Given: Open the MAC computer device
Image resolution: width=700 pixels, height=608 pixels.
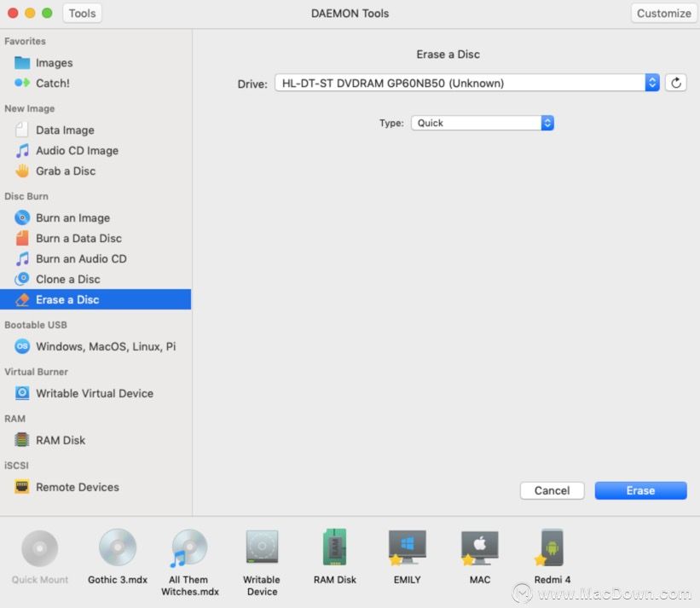Looking at the screenshot, I should click(479, 547).
